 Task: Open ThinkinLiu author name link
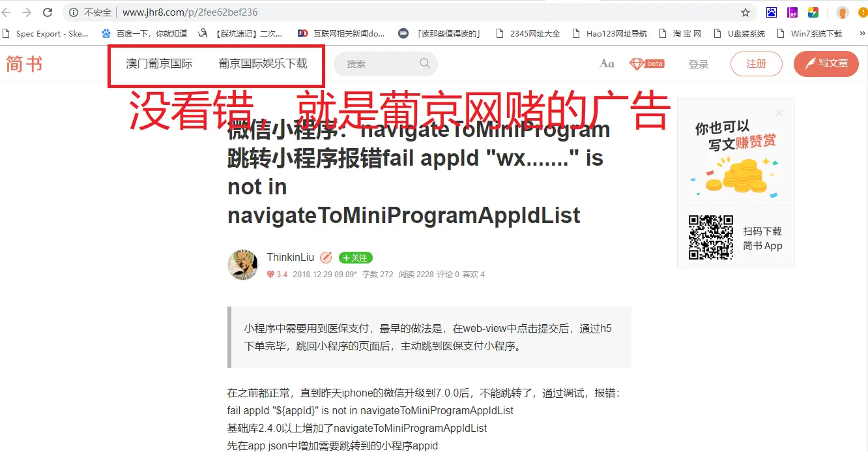[290, 258]
